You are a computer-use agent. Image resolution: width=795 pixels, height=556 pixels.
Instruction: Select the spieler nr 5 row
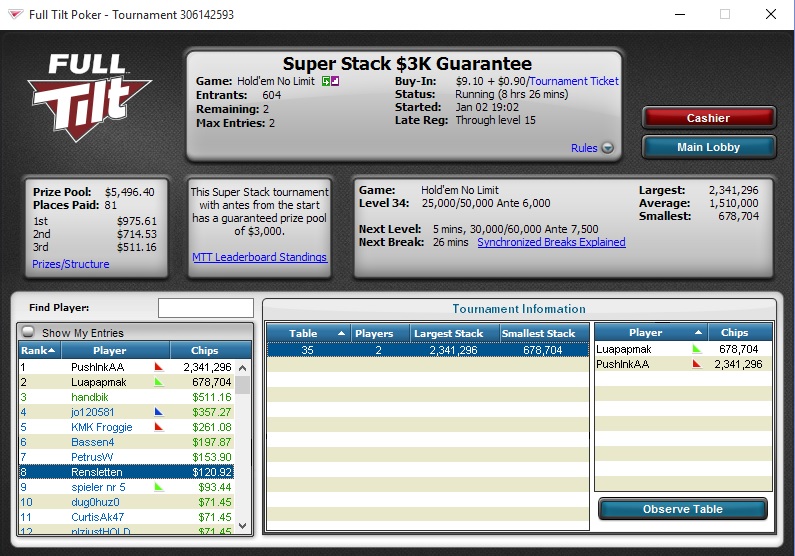126,487
